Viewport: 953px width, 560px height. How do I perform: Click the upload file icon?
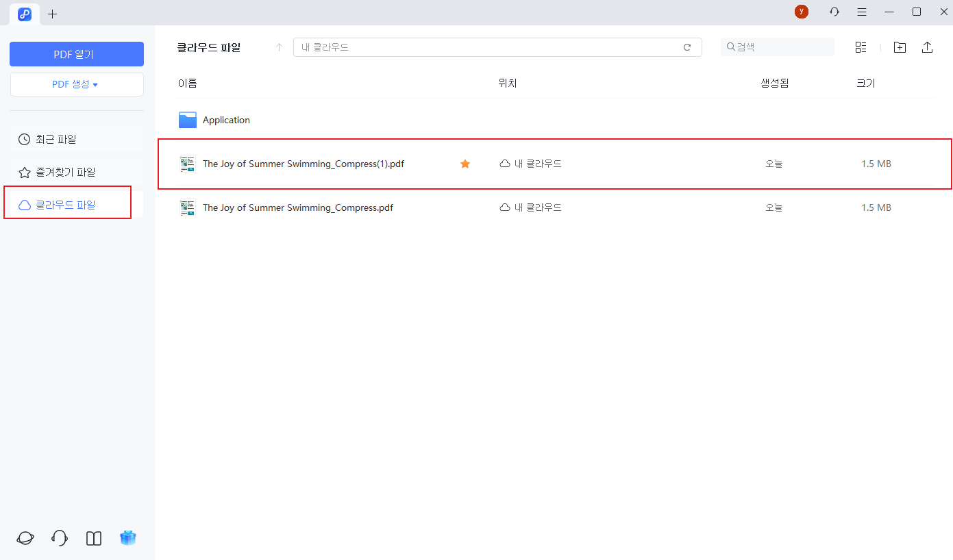(927, 47)
